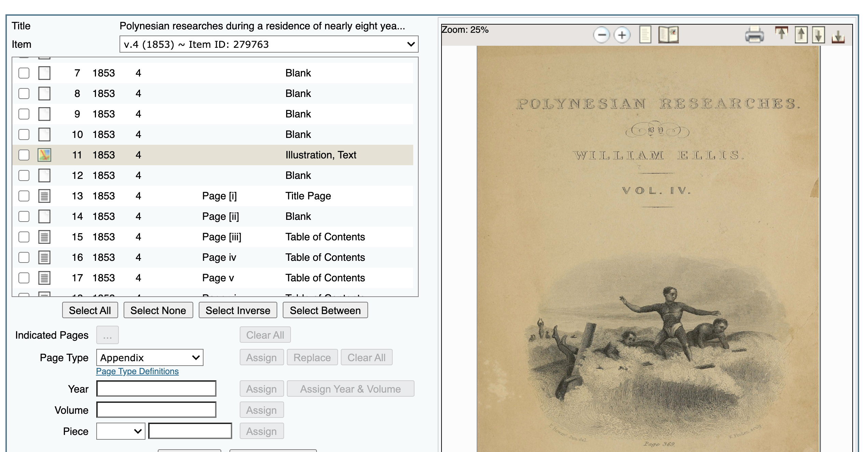Check the checkbox for page 13 Title Page

pyautogui.click(x=24, y=196)
